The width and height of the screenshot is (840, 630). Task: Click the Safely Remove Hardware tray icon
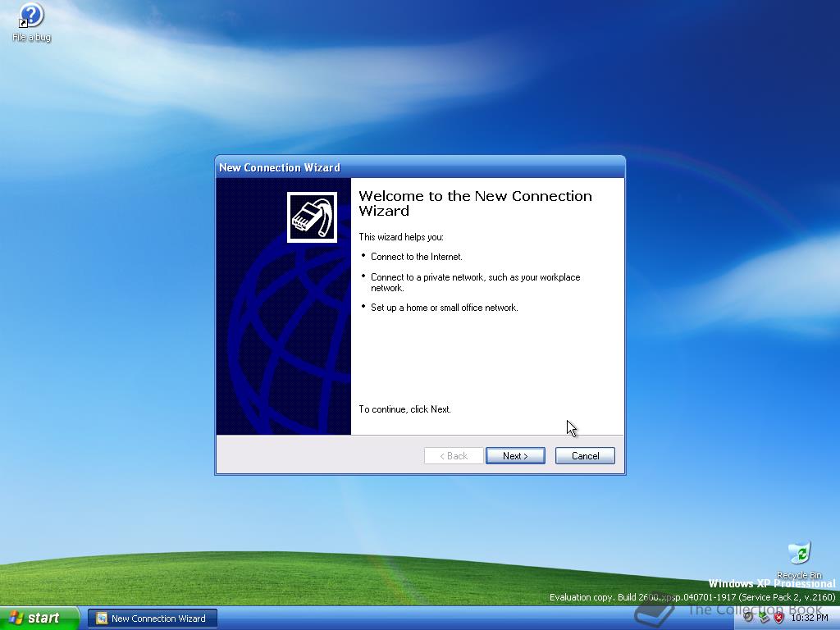765,617
